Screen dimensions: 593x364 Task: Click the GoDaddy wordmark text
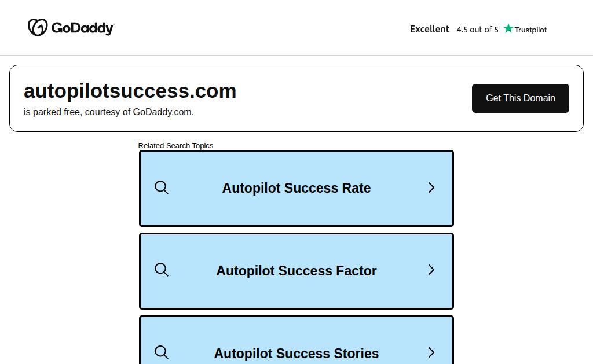82,28
